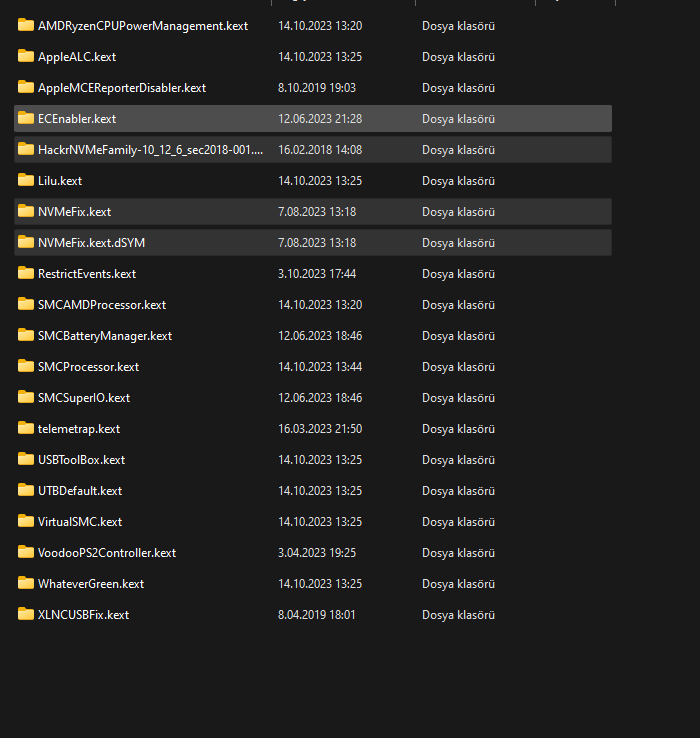Click Dosya klasörü type in SMCSuperIO.kext row

coord(459,398)
